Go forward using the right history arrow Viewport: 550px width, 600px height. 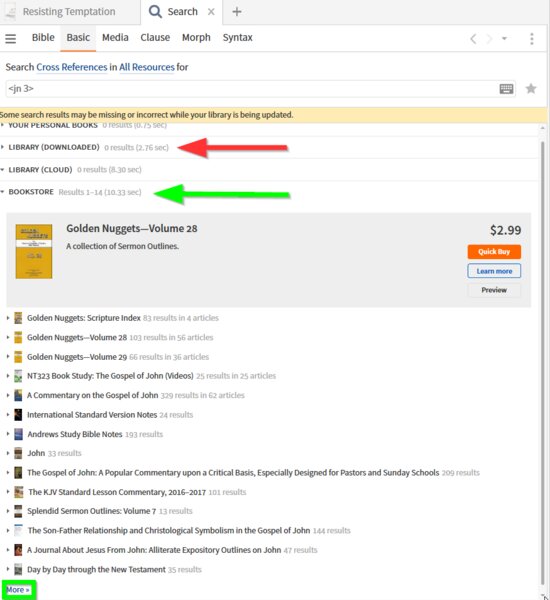(489, 39)
